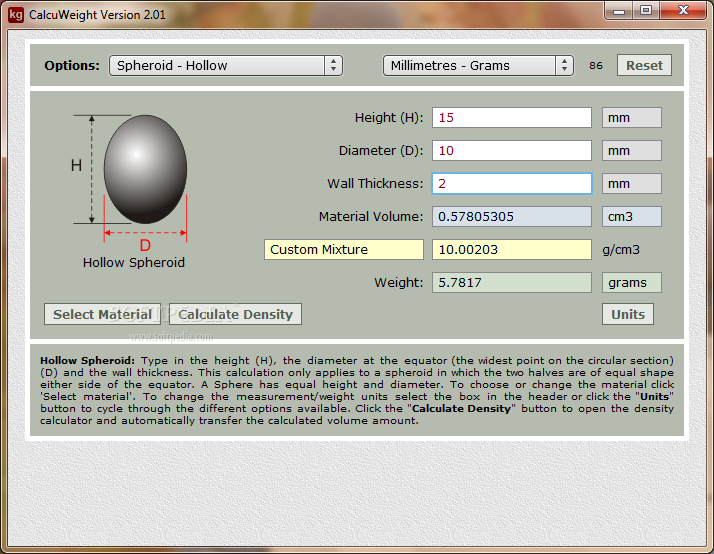This screenshot has width=714, height=554.
Task: Maximize the CalcuWeight window
Action: point(646,11)
